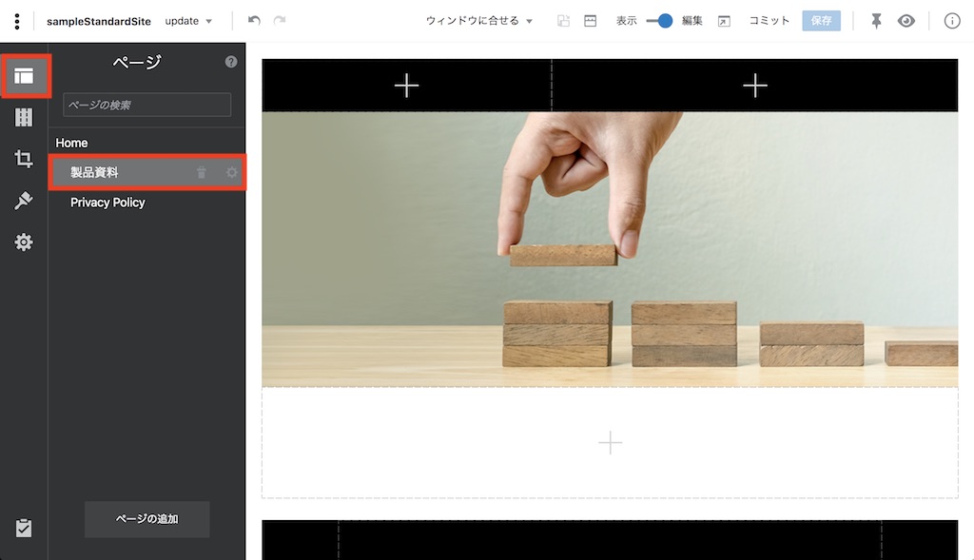Click the コミット button

tap(769, 21)
